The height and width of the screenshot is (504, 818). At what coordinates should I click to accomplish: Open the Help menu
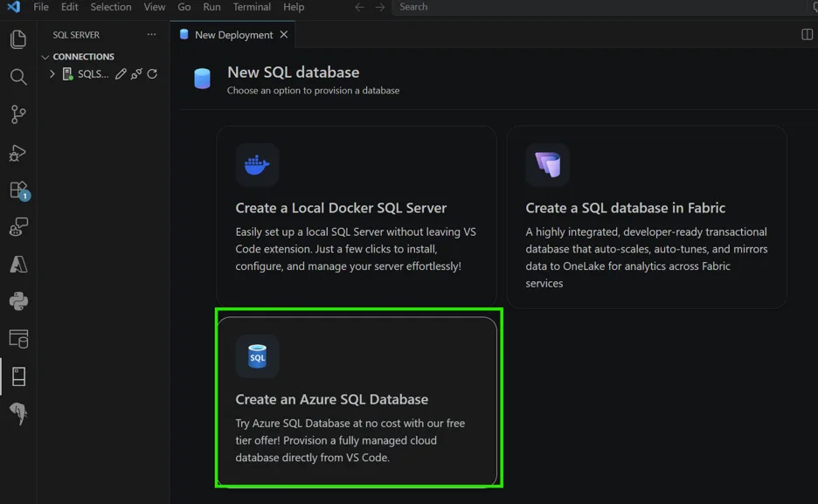click(294, 7)
